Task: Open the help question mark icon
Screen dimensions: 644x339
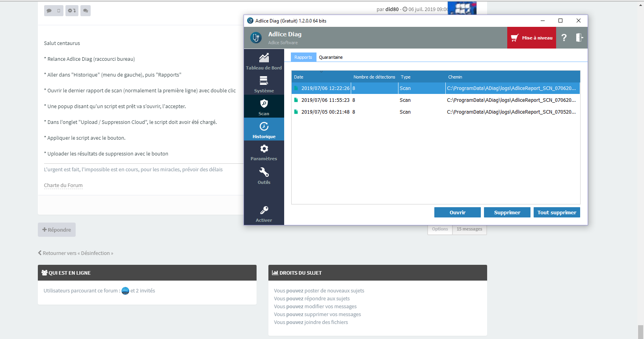Action: (x=564, y=37)
